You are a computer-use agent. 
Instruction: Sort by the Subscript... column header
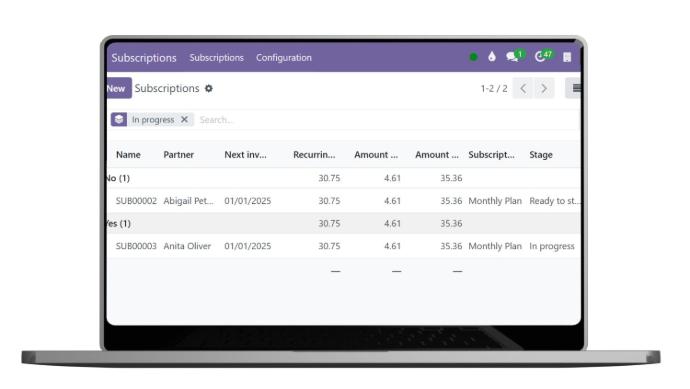click(x=492, y=154)
